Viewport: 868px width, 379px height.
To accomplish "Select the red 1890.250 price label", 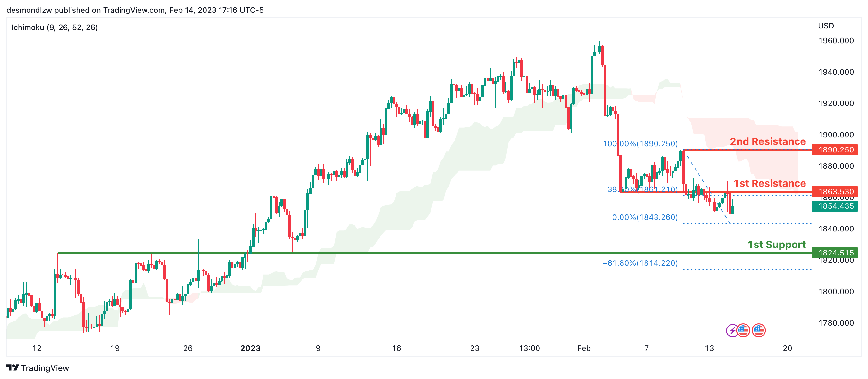I will coord(836,149).
